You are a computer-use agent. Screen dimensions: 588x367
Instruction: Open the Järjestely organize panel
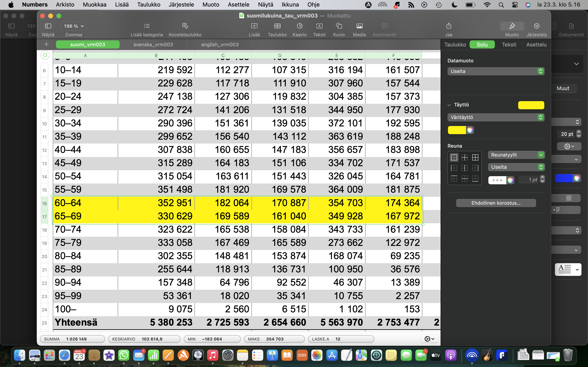pos(537,26)
